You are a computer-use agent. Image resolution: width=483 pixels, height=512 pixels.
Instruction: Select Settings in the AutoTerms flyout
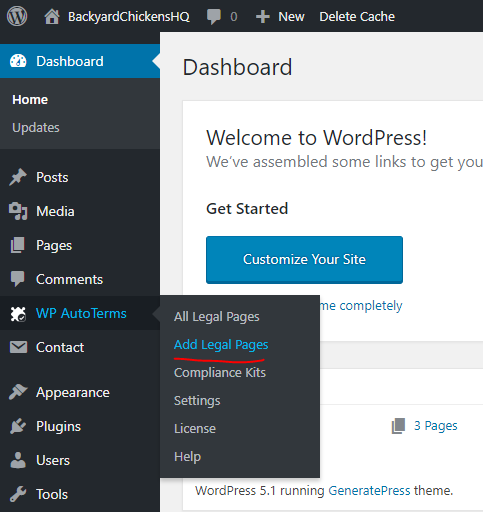[x=197, y=401]
